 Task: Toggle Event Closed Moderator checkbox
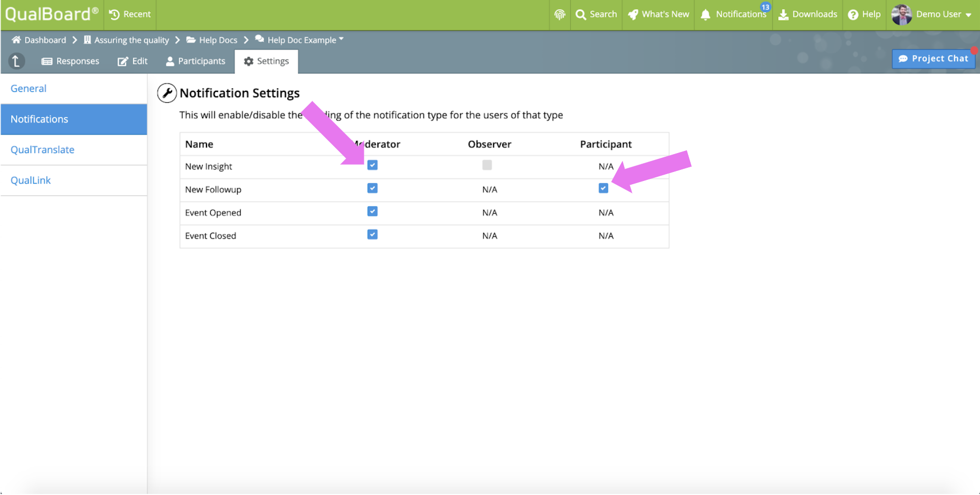click(373, 235)
